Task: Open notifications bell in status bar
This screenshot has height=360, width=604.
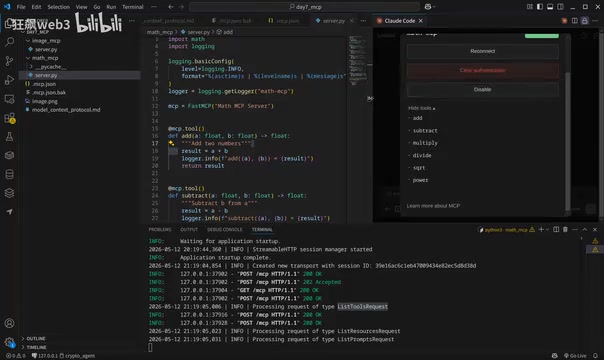Action: tap(595, 356)
